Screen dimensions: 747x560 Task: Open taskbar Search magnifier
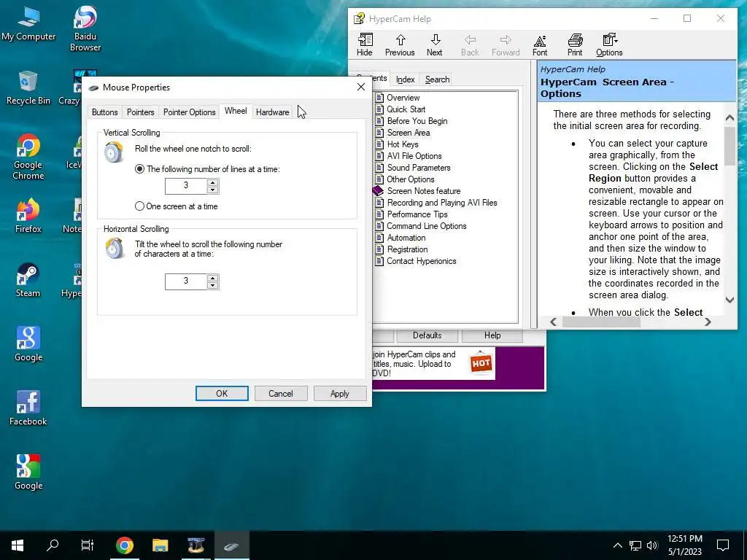coord(53,545)
